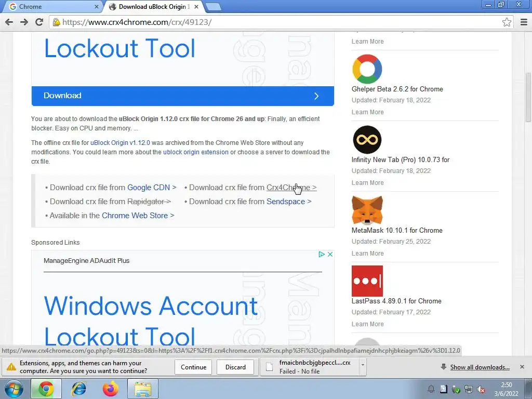
Task: Open the ublock origin extension link
Action: coord(196,152)
